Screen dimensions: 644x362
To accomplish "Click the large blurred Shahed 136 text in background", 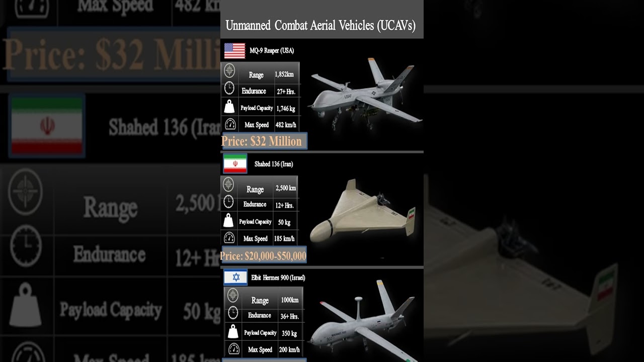I will pos(164,128).
